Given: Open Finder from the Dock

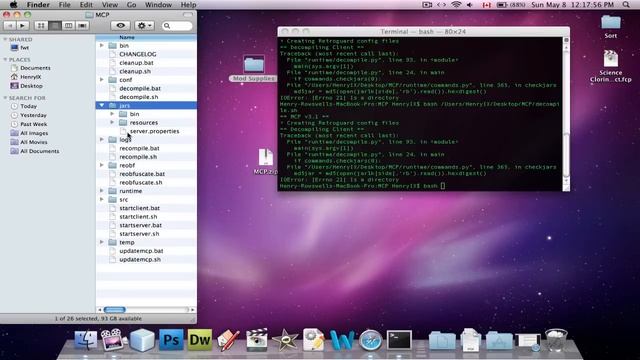Looking at the screenshot, I should 85,340.
